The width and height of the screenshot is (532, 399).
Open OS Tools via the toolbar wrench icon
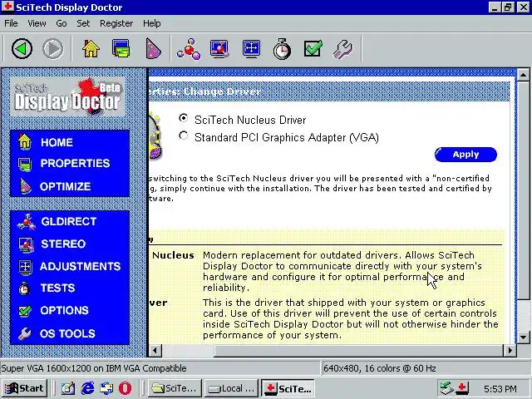click(343, 50)
